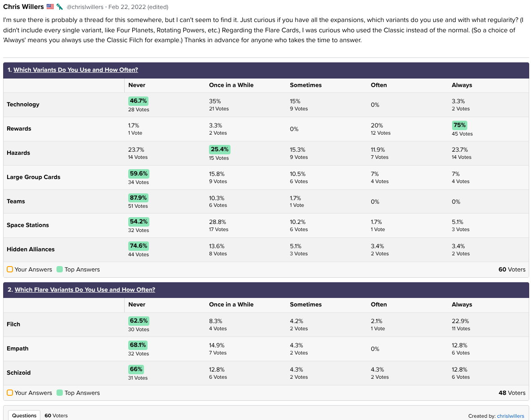Click the US flag icon beside Chris Willers
531x420 pixels.
coord(50,7)
